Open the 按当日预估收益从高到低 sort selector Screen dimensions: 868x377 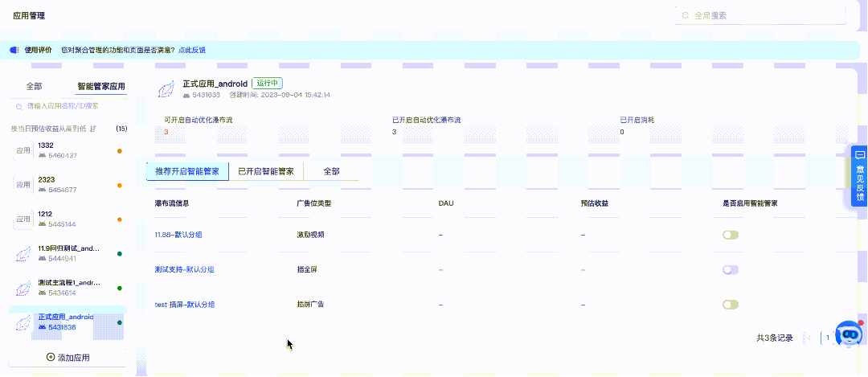53,129
